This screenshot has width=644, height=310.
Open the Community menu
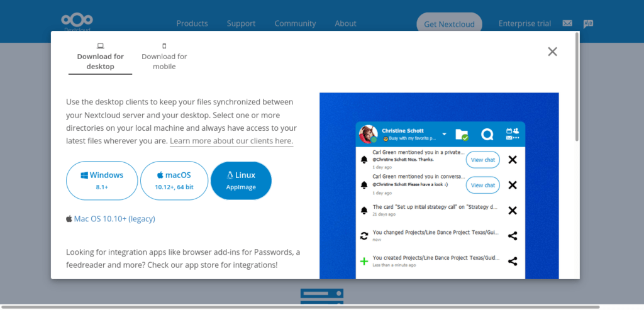296,23
